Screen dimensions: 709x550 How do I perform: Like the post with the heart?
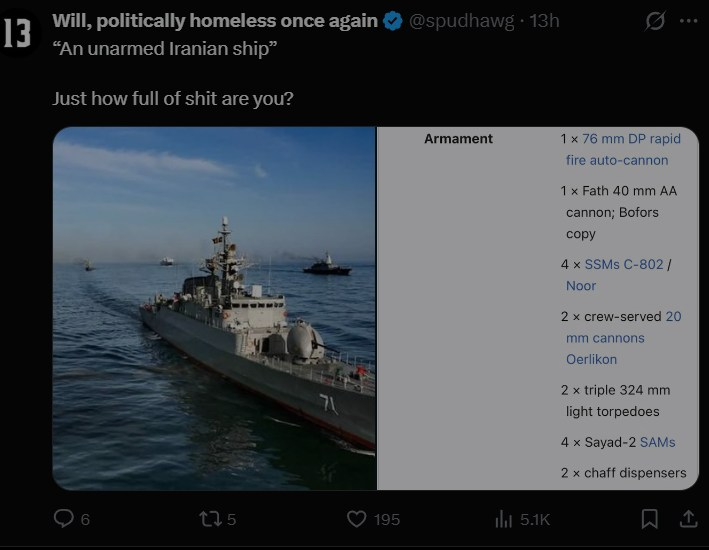(356, 518)
